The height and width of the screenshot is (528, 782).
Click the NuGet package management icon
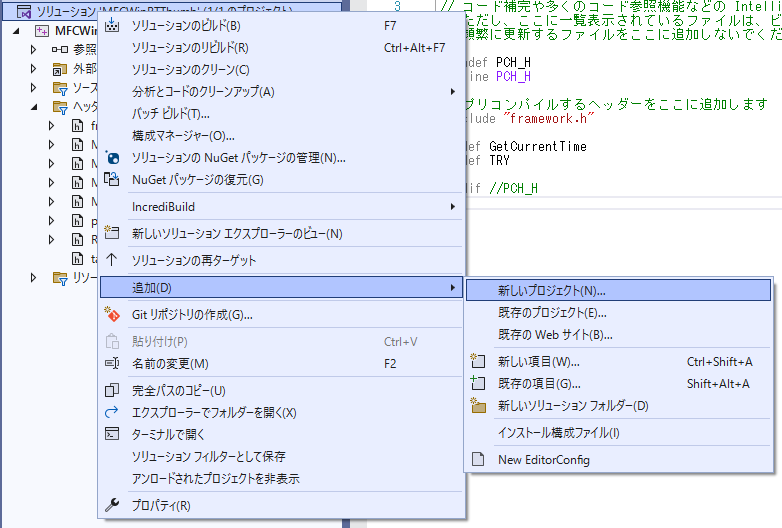[112, 158]
